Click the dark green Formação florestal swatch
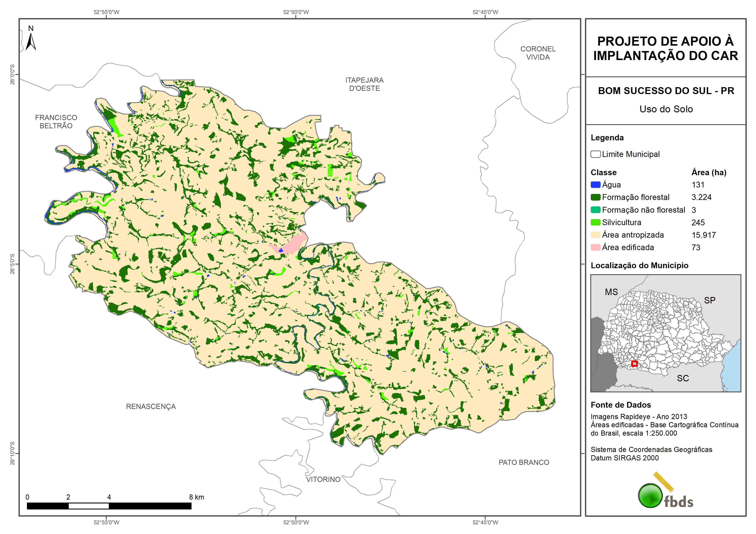 pos(595,197)
